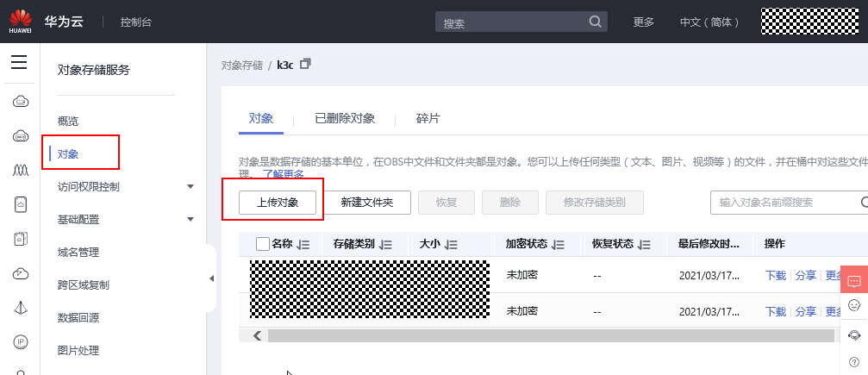Click 下载 in the second object row
868x375 pixels.
776,312
